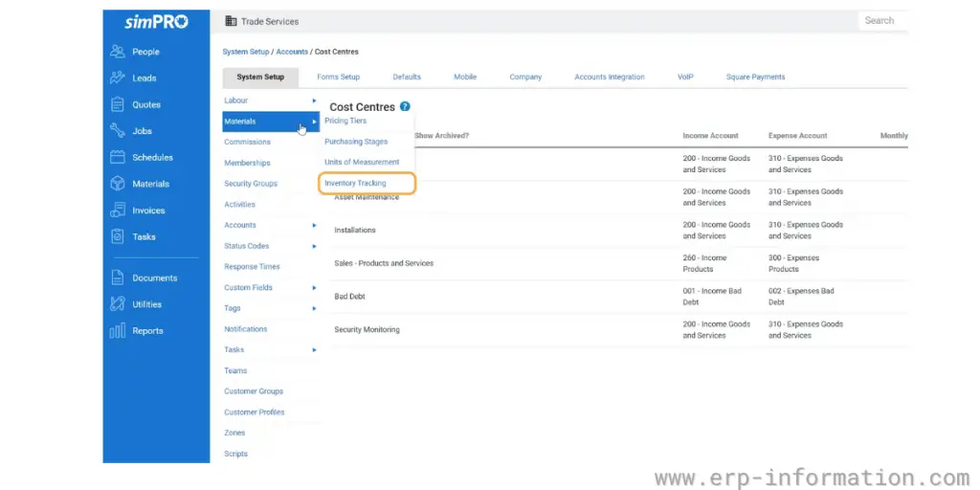Open the Schedules calendar icon
This screenshot has height=490, width=980.
[118, 157]
